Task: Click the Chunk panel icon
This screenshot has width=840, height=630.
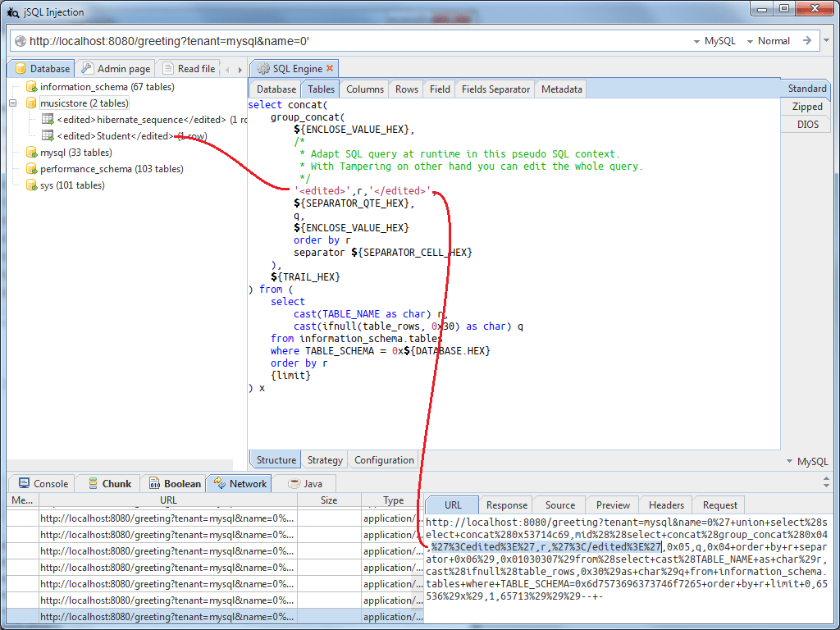Action: coord(90,483)
